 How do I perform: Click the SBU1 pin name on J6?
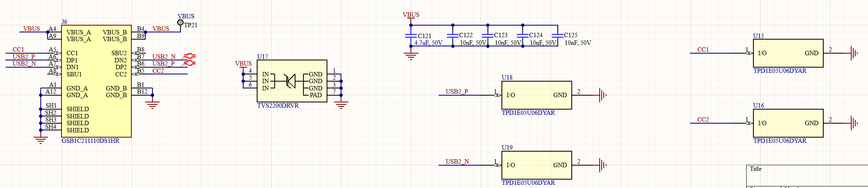(74, 74)
